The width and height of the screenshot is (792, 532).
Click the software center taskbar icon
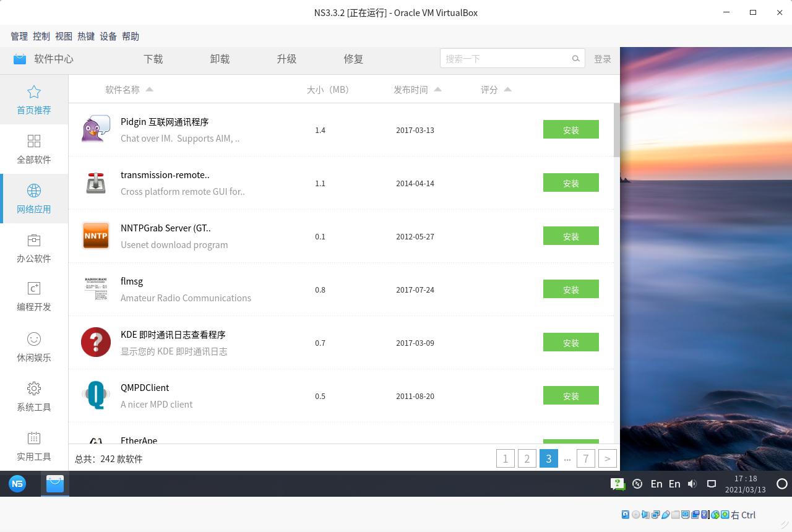(55, 484)
